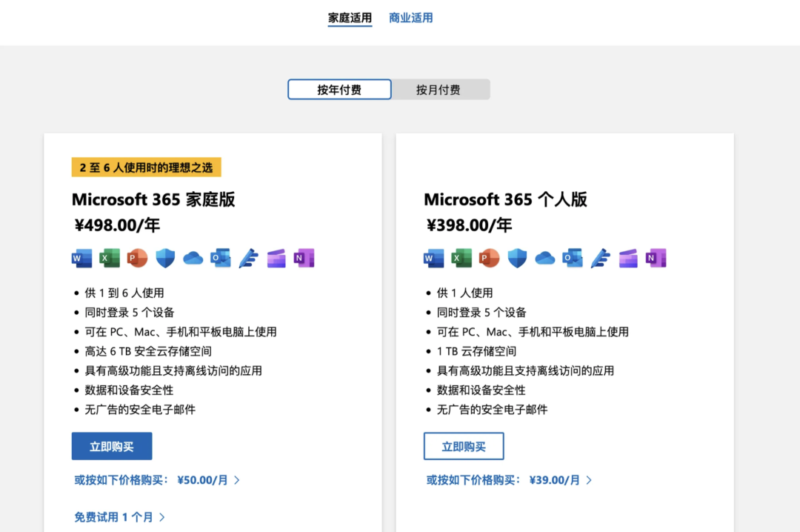Open the 家庭适用 tab
Viewport: 800px width, 532px height.
tap(350, 18)
